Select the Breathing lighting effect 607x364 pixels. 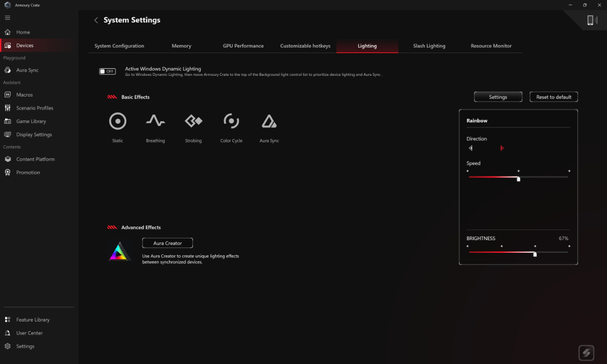(155, 121)
